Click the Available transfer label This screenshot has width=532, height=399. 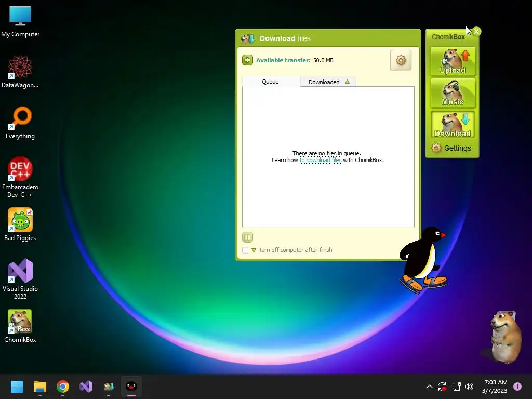[283, 60]
